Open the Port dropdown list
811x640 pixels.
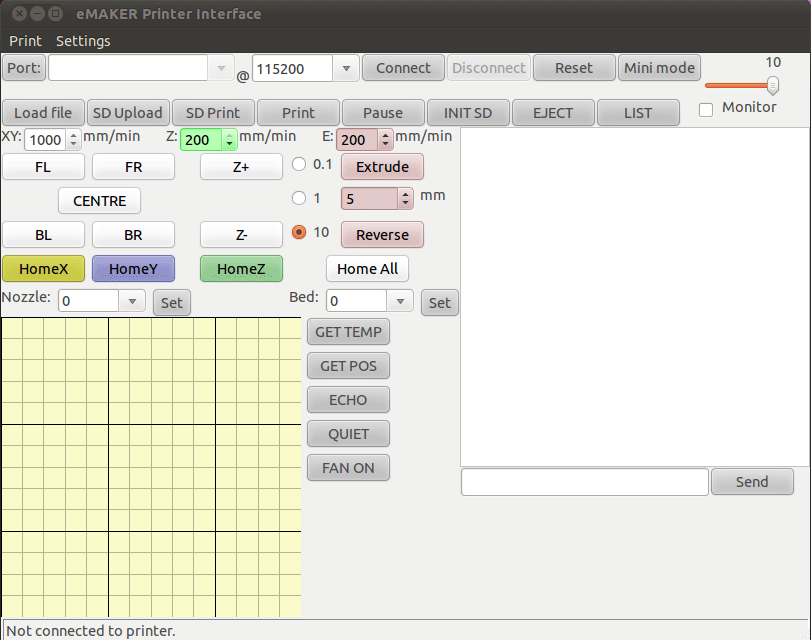[221, 69]
